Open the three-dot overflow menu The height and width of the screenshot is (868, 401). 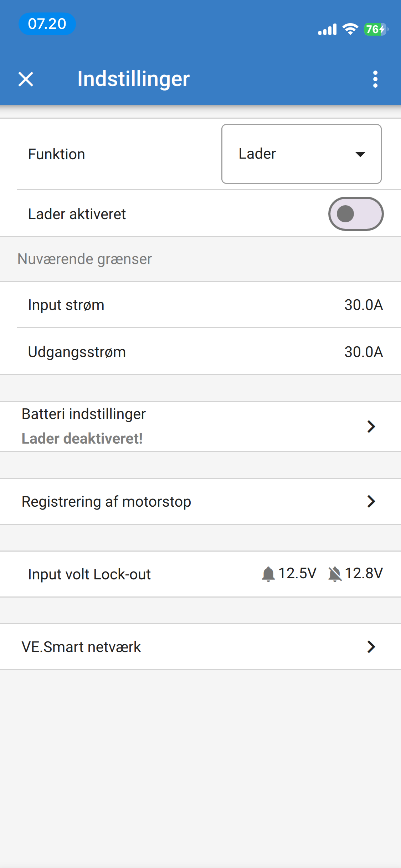point(375,79)
